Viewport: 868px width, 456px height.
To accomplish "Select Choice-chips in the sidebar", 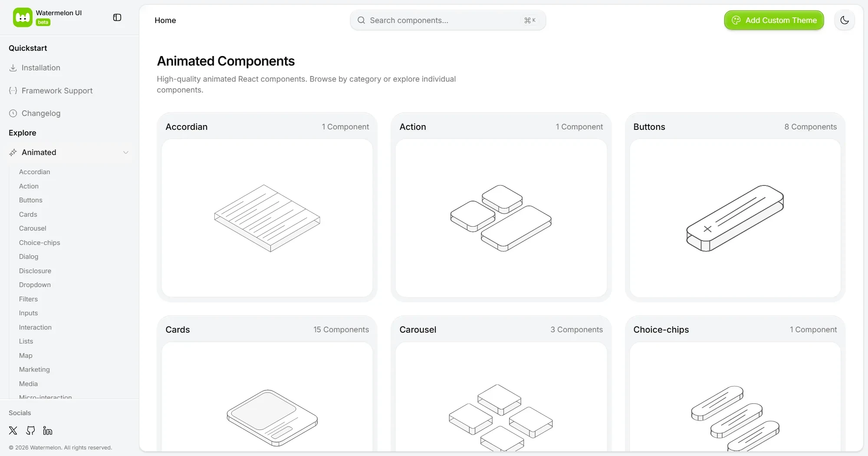I will (39, 243).
